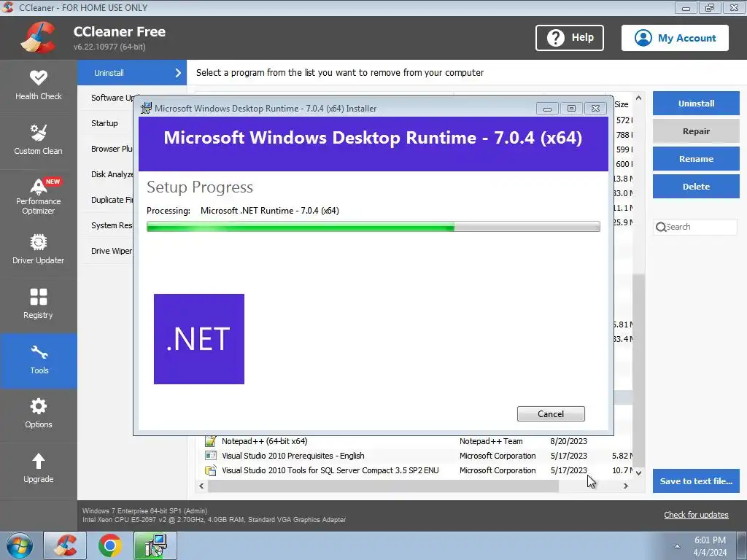Click scroll down arrow of list

[x=638, y=472]
